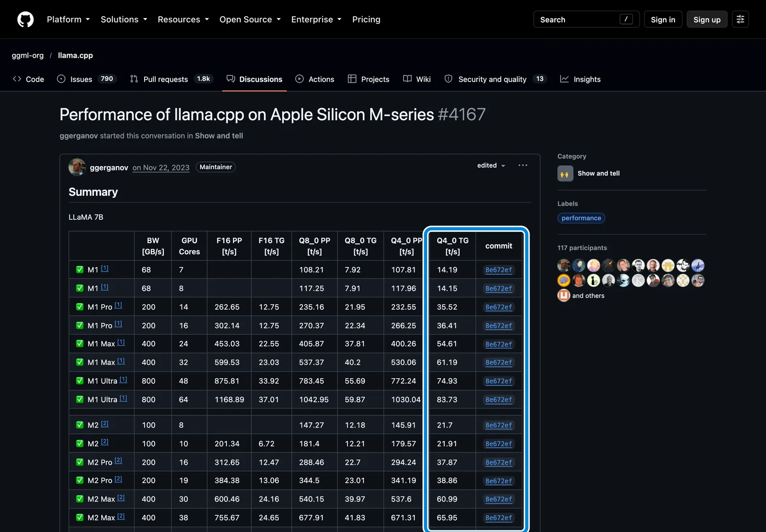Open ggerganov's profile link in post header
Screen dimensions: 766x532
109,168
